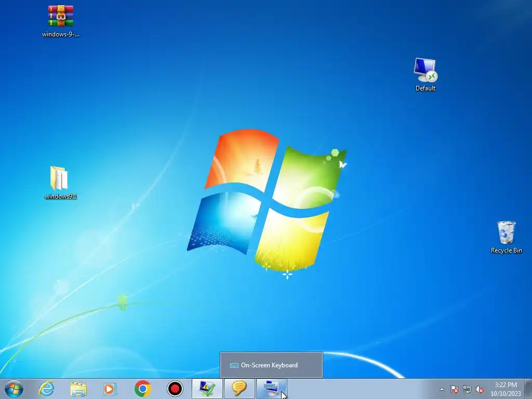Image resolution: width=532 pixels, height=399 pixels.
Task: Open the Default remote desktop shortcut
Action: pos(425,70)
